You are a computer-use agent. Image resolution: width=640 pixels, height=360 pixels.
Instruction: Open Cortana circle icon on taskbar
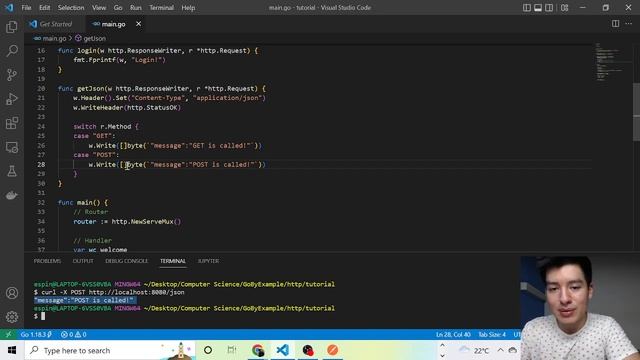(208, 350)
